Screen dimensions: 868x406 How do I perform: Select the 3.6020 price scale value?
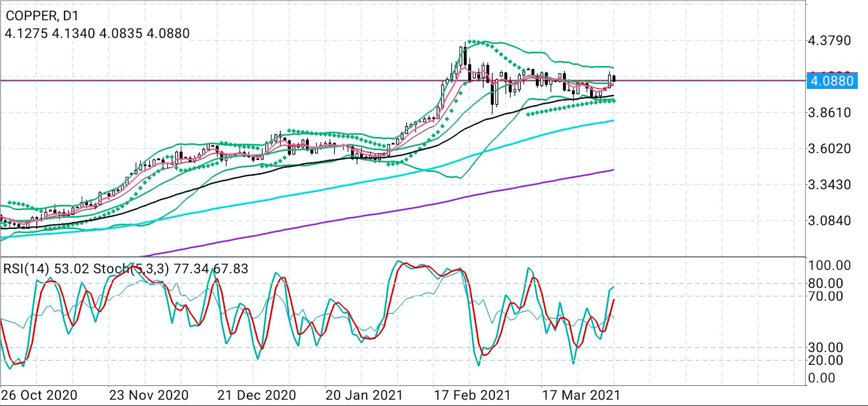click(829, 149)
